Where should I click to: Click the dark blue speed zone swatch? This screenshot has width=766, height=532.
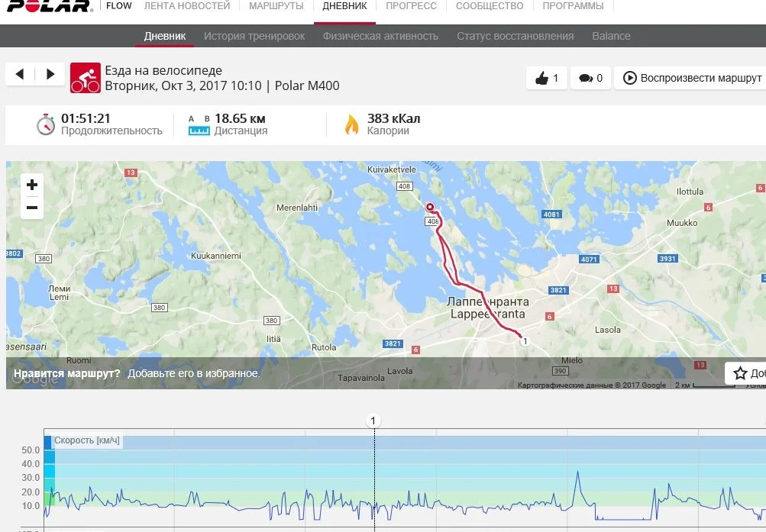[48, 443]
